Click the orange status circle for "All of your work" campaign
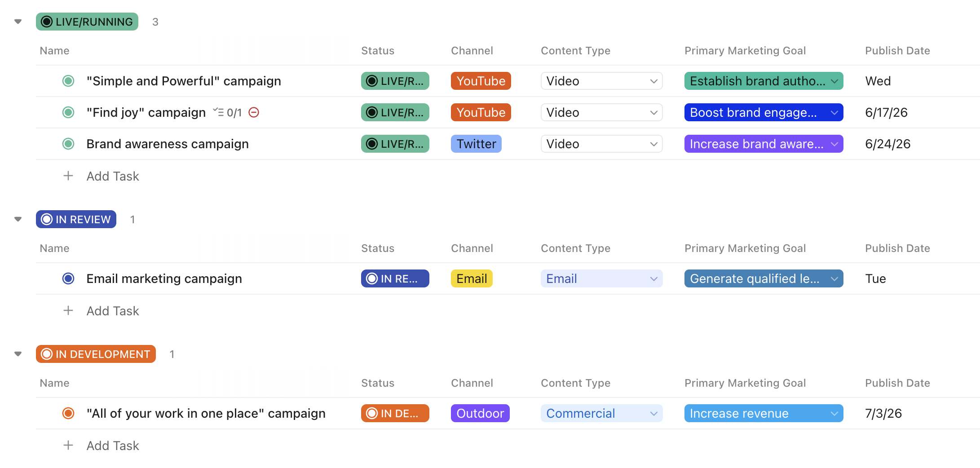 click(x=68, y=413)
